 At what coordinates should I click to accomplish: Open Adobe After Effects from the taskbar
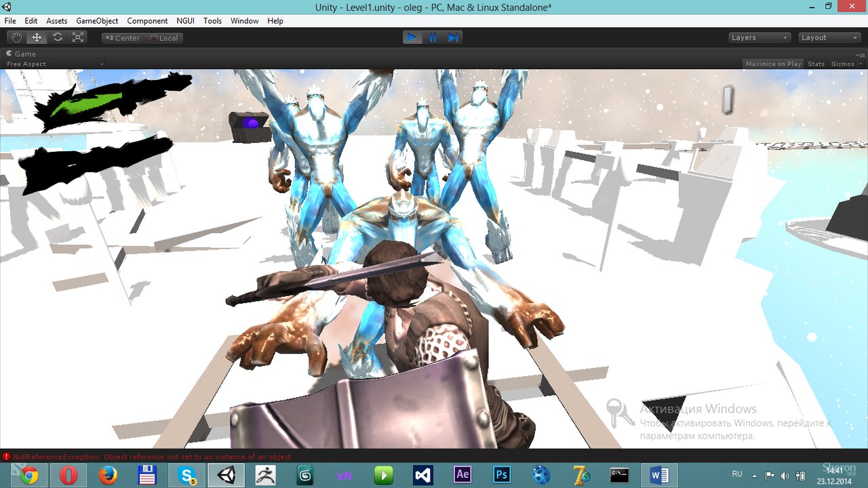click(462, 476)
